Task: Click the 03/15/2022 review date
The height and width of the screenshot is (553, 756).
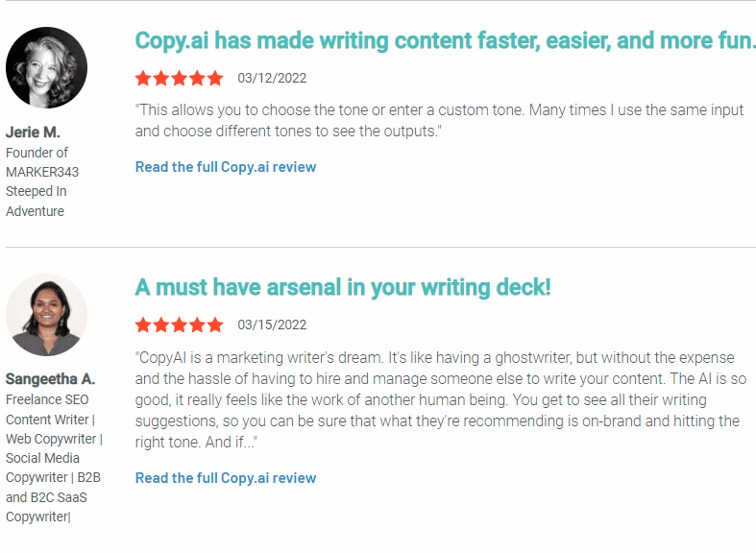Action: pyautogui.click(x=272, y=325)
